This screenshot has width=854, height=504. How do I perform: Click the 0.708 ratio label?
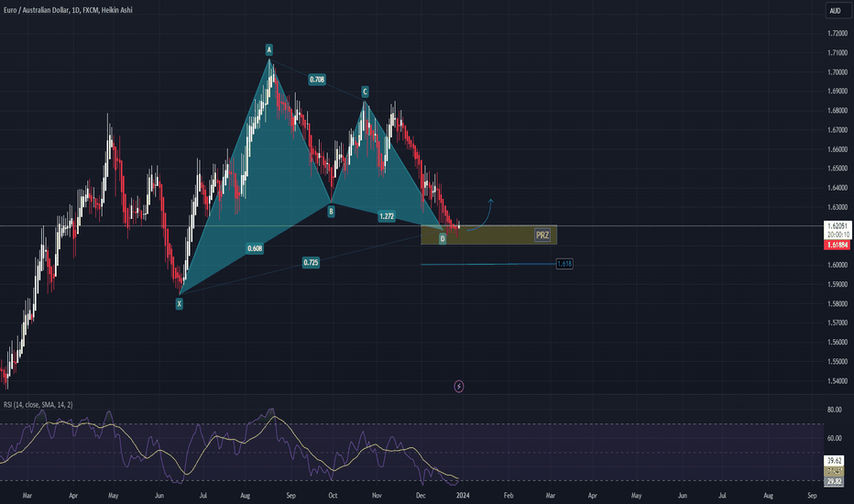click(317, 80)
